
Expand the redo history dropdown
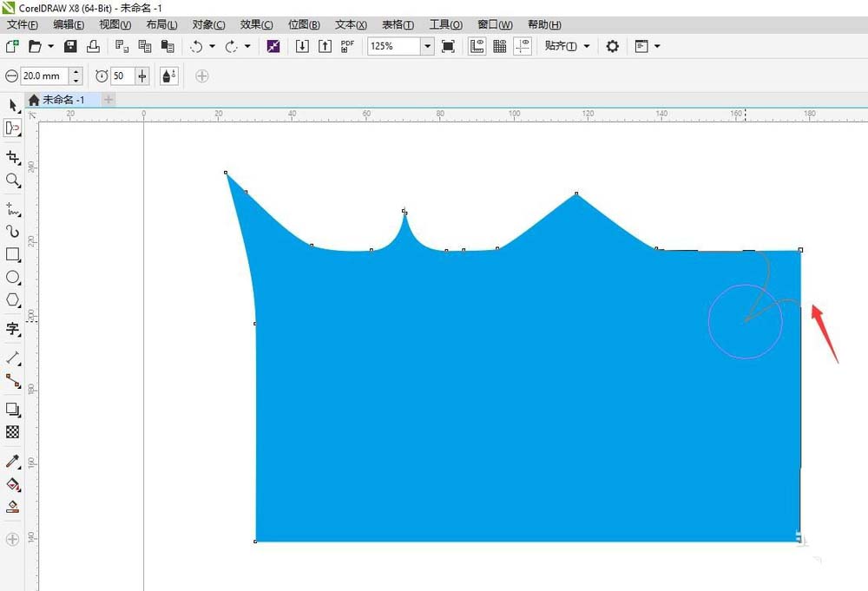pos(247,46)
